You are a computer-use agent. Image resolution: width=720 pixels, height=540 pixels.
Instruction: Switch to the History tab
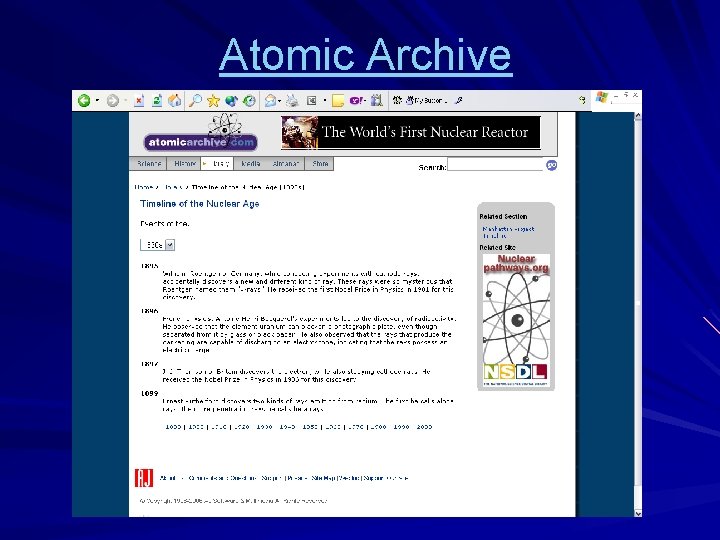(x=185, y=163)
